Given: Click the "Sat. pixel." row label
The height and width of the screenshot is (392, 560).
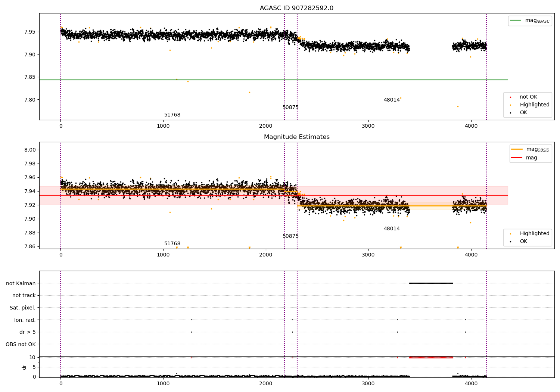Looking at the screenshot, I should point(23,308).
